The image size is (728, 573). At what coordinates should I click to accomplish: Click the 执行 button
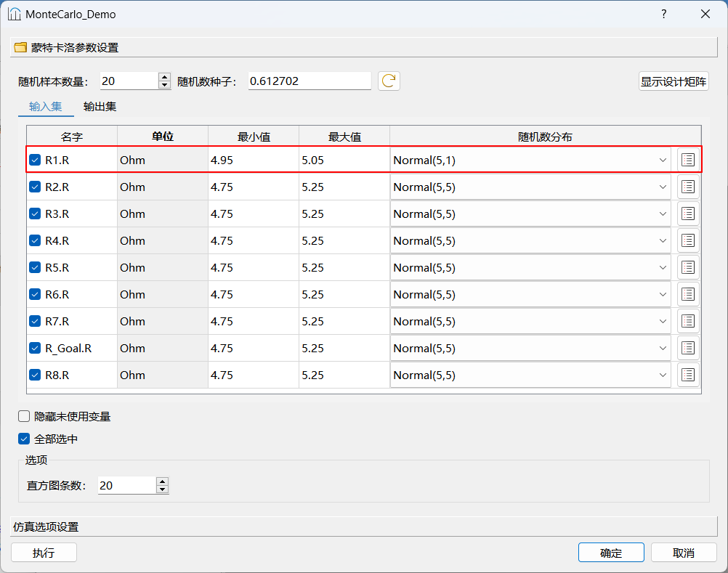(x=44, y=553)
